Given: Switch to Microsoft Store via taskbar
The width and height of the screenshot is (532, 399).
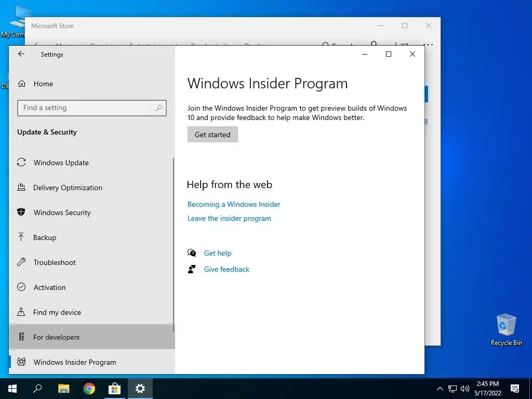Looking at the screenshot, I should [115, 389].
